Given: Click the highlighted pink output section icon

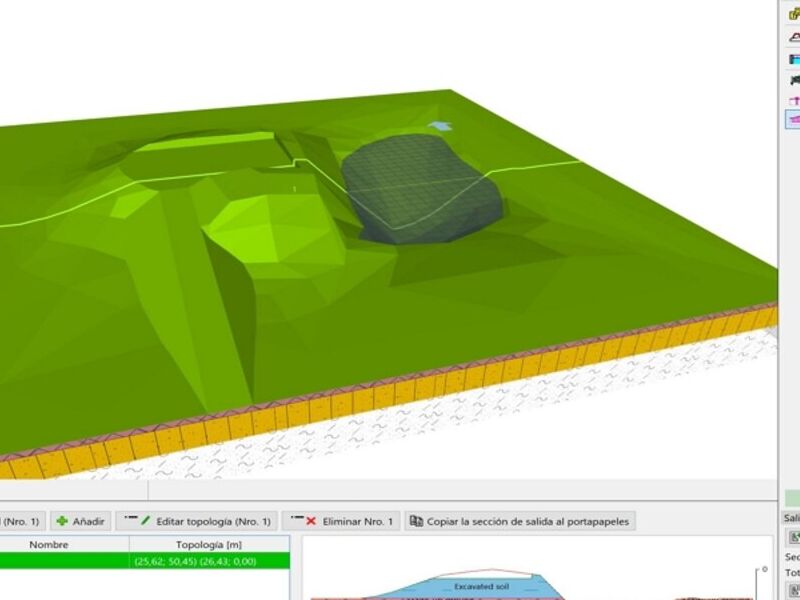Looking at the screenshot, I should click(x=793, y=119).
